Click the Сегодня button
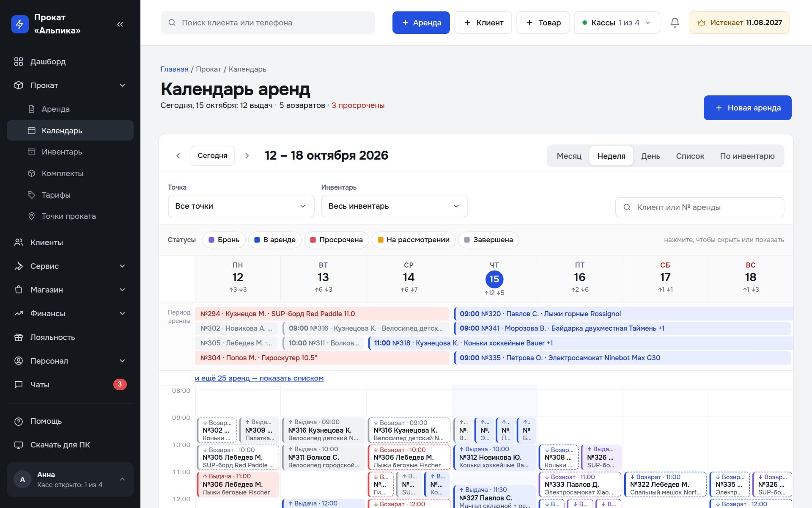Screen dimensions: 812x508 212,156
